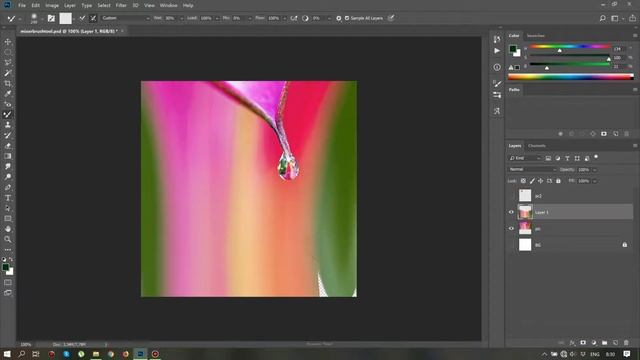The height and width of the screenshot is (360, 640).
Task: Click the Delete layer trash icon
Action: coord(626,343)
